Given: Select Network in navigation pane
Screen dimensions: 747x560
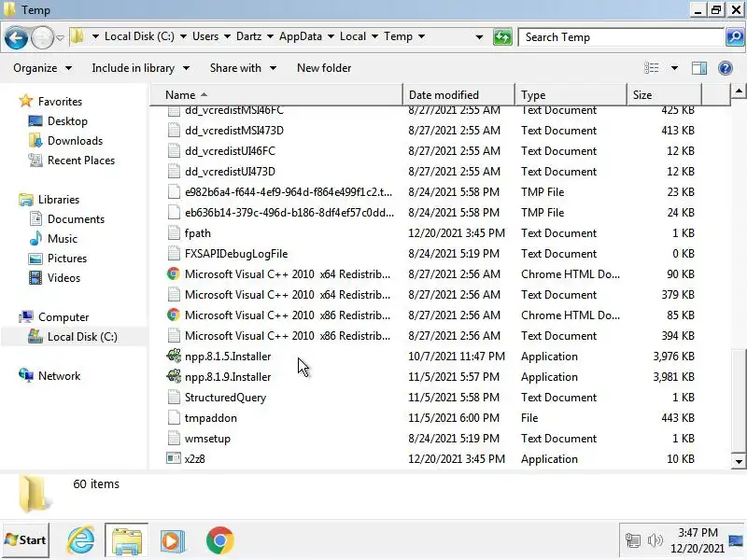Looking at the screenshot, I should (59, 376).
